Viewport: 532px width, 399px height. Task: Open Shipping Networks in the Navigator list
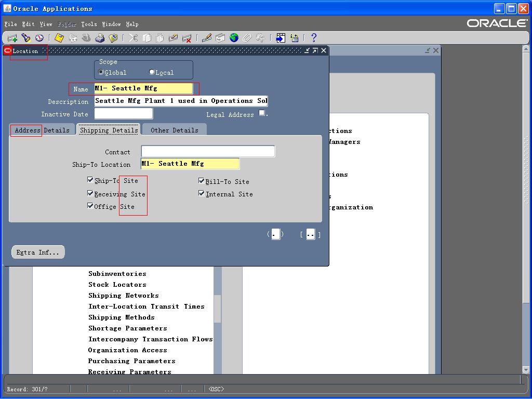tap(124, 295)
